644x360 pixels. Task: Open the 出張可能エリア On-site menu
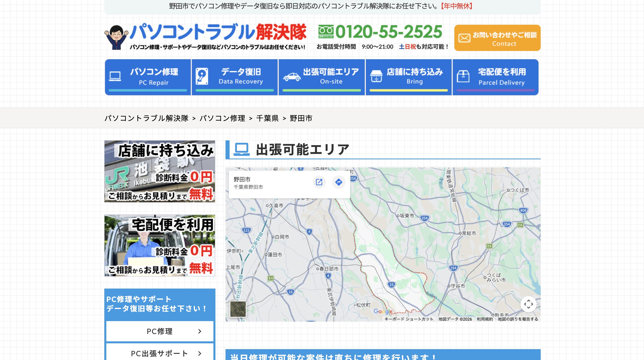(322, 77)
